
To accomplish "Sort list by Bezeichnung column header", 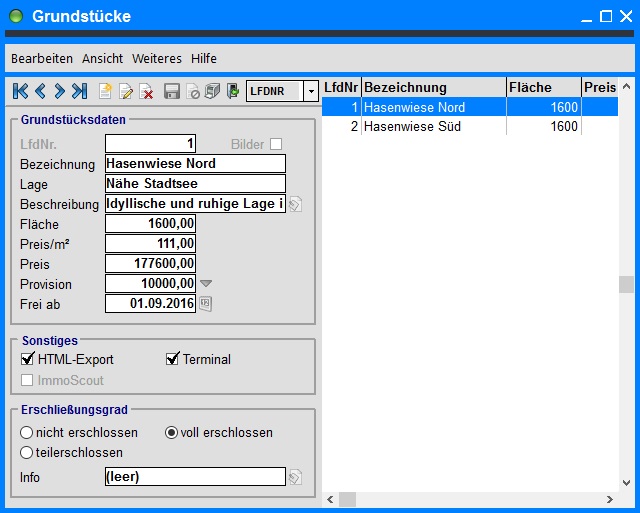I will pos(433,88).
